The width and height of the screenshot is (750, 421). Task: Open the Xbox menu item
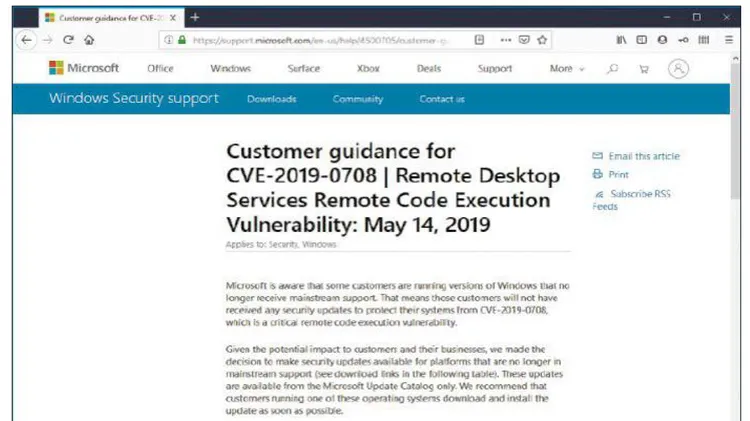pyautogui.click(x=368, y=69)
